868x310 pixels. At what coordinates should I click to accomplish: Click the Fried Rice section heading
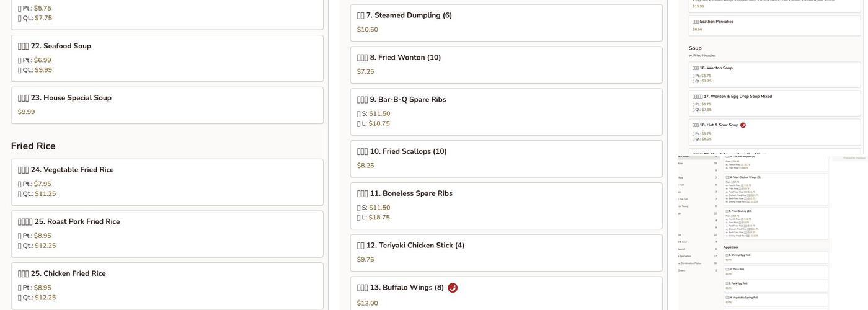33,146
